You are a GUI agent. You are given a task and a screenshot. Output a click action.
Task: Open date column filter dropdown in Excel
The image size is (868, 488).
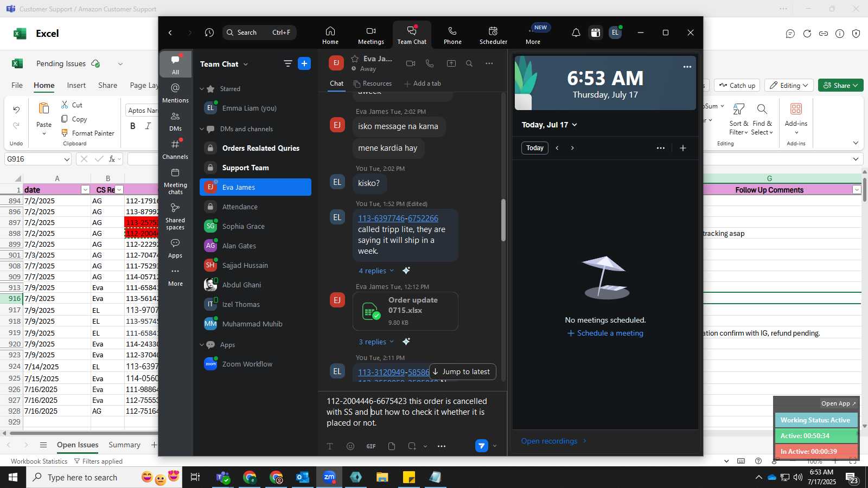tap(85, 190)
